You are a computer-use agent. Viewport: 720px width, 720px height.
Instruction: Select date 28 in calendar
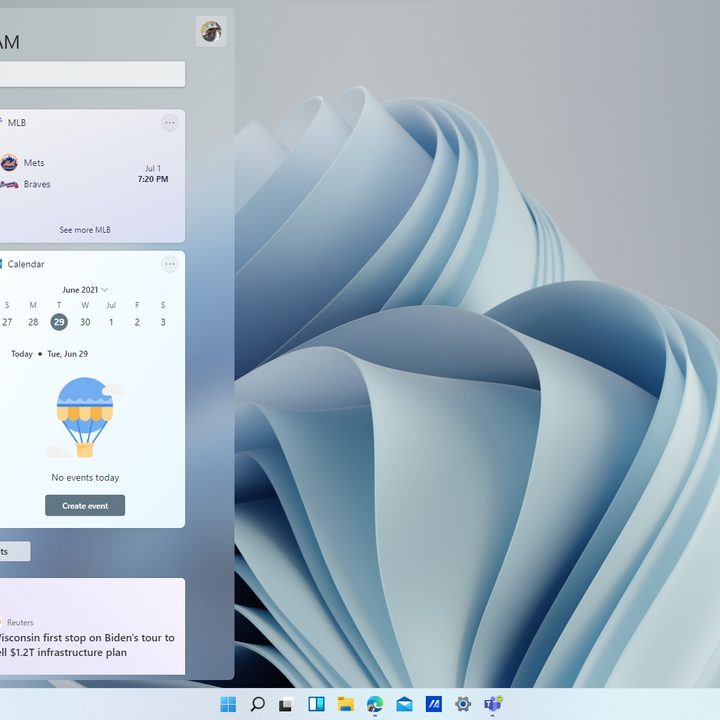pyautogui.click(x=33, y=322)
